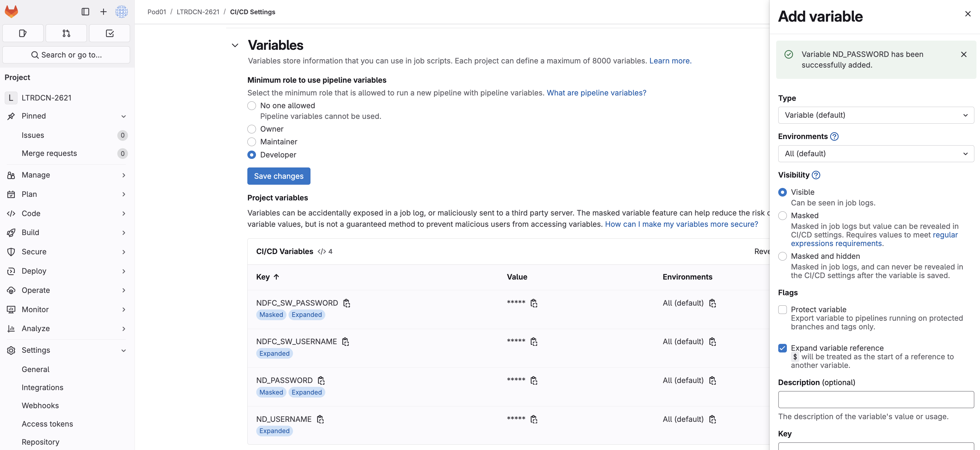The image size is (980, 450).
Task: Copy the NDFC_SW_PASSWORD key name
Action: pyautogui.click(x=346, y=303)
